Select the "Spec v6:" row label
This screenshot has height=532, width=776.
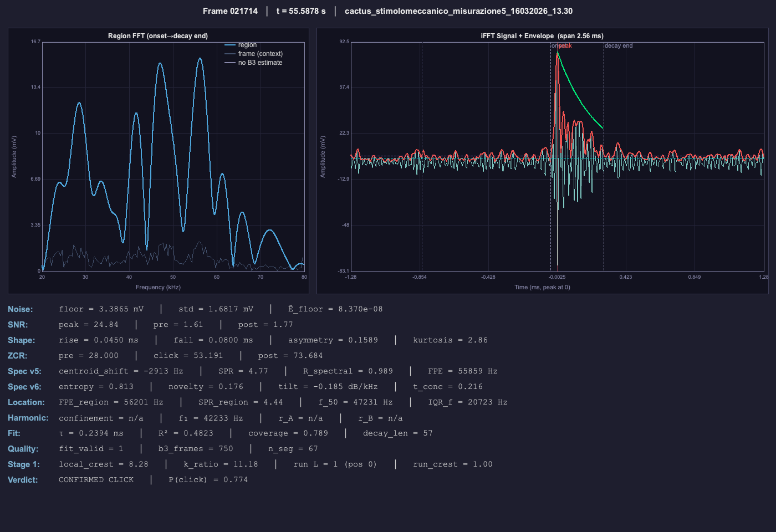click(x=24, y=387)
